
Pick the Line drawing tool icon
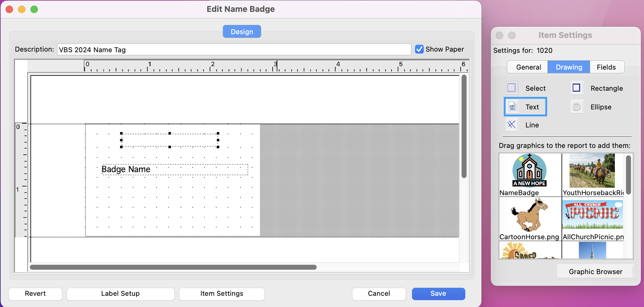(x=512, y=125)
